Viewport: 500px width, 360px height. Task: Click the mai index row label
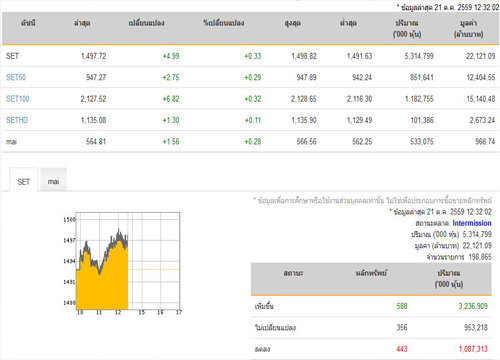pyautogui.click(x=11, y=142)
